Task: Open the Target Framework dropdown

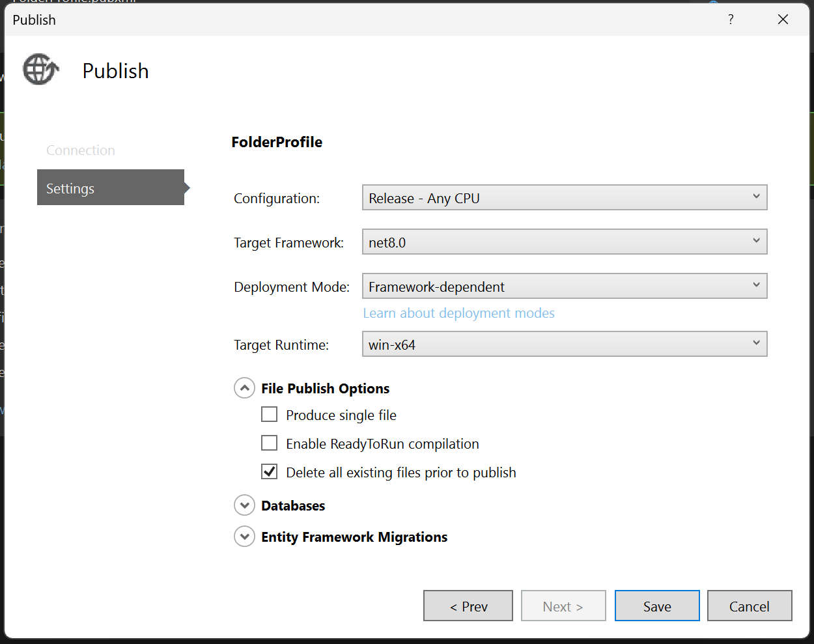Action: [x=565, y=242]
